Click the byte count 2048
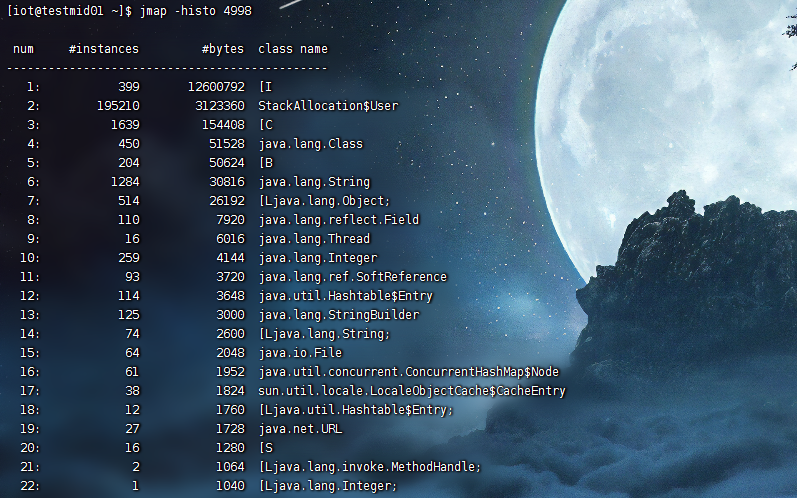 [x=231, y=353]
